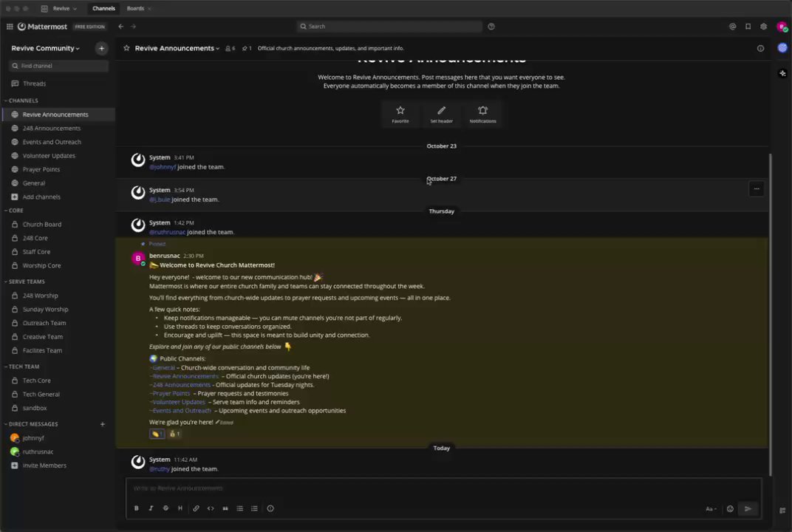Click ~Prayer Points link in post
This screenshot has height=532, width=792.
coord(170,394)
